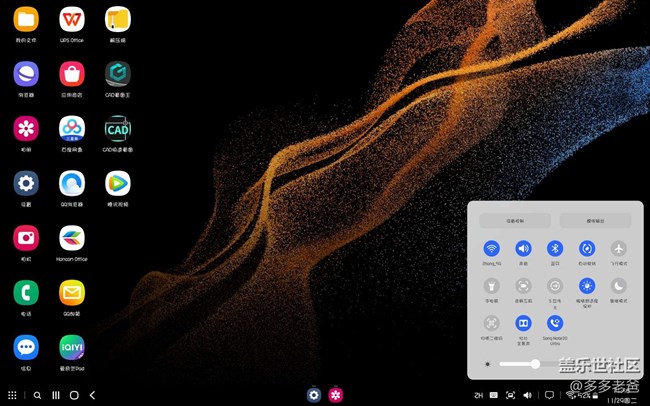Open the Samsung Internet browser icon
Viewport: 650px width, 406px height.
26,74
